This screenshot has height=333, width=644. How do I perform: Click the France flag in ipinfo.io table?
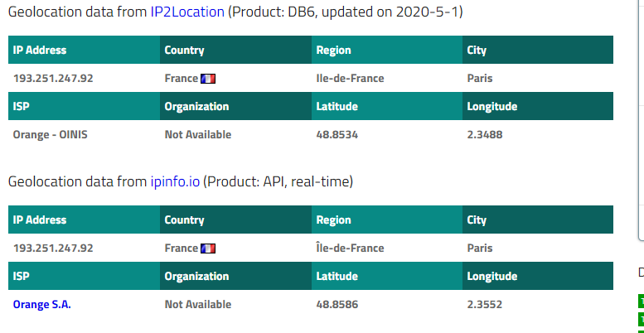[208, 249]
